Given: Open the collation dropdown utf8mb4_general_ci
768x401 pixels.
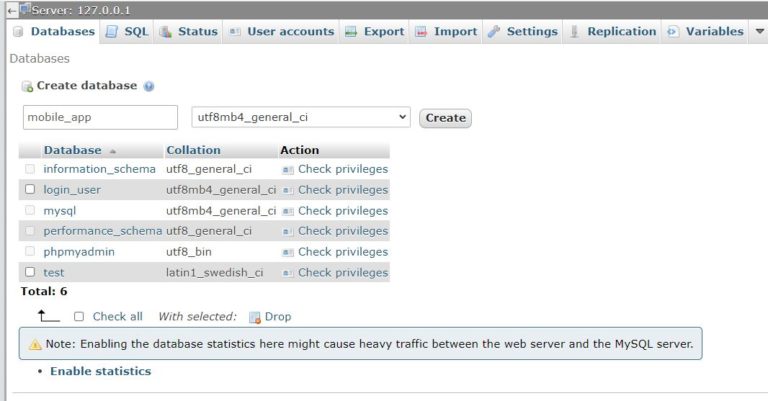Looking at the screenshot, I should [x=300, y=117].
